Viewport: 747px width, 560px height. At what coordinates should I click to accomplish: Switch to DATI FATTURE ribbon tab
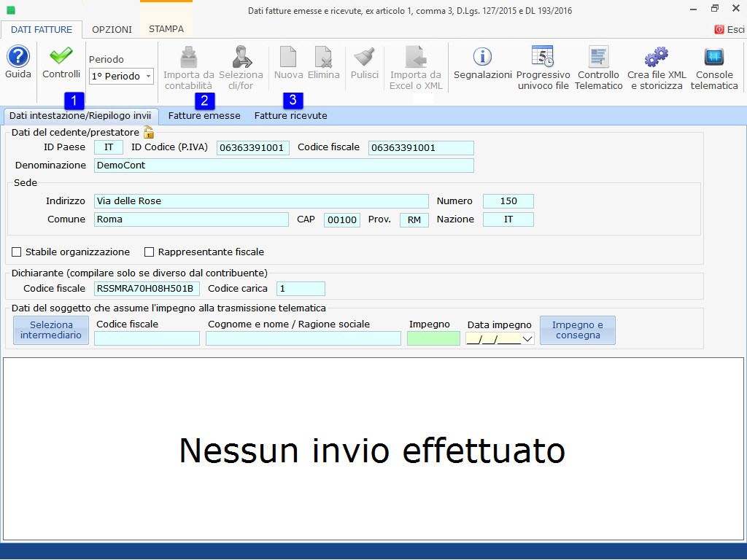point(42,29)
